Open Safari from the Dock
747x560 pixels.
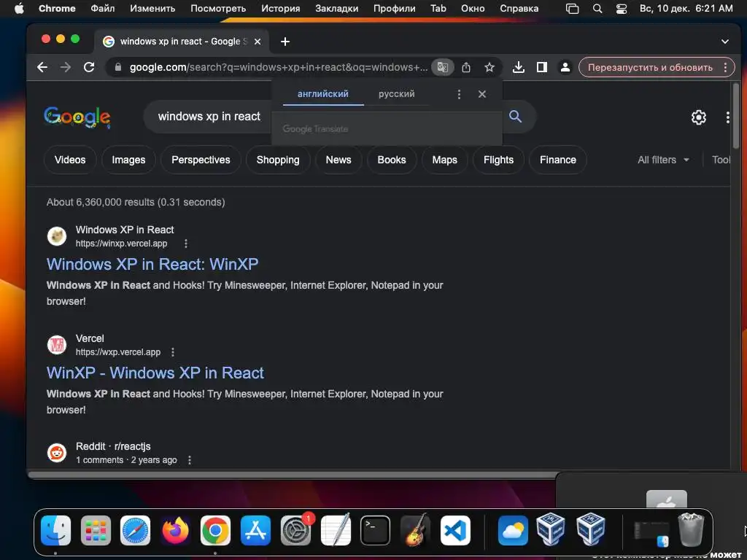[x=135, y=531]
